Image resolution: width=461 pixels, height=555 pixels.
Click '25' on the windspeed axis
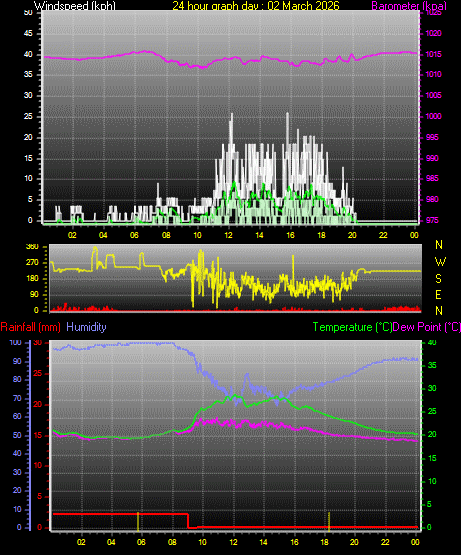click(x=28, y=116)
